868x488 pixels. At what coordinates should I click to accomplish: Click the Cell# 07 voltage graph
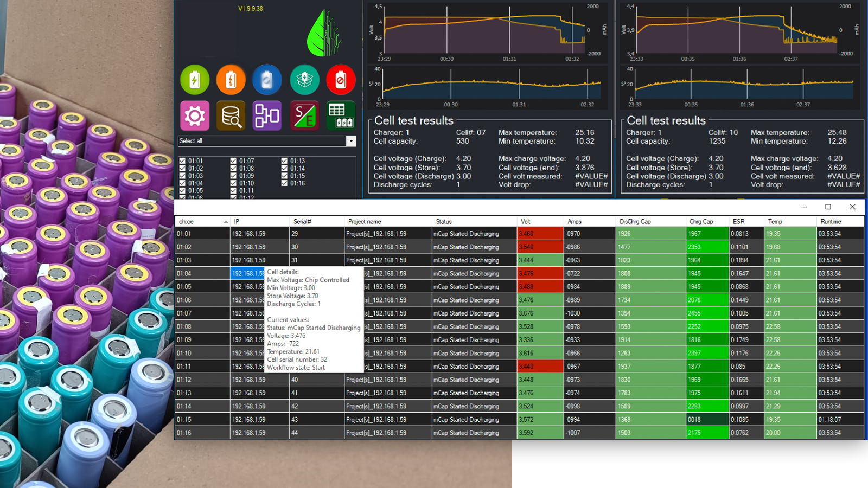(x=484, y=31)
